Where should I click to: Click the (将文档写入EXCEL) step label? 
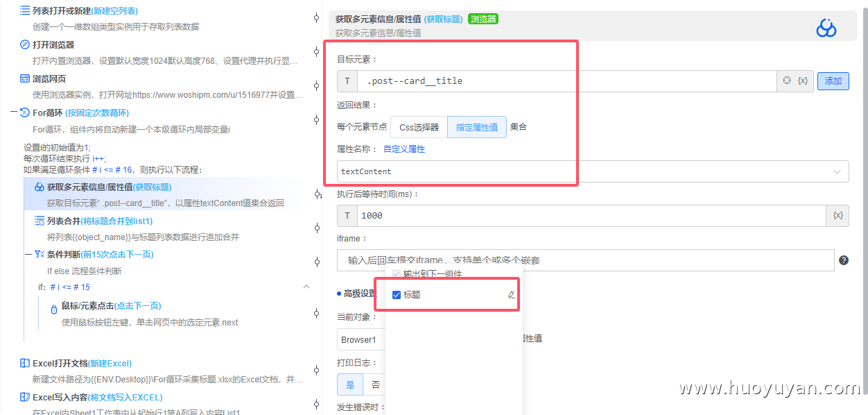pyautogui.click(x=125, y=397)
